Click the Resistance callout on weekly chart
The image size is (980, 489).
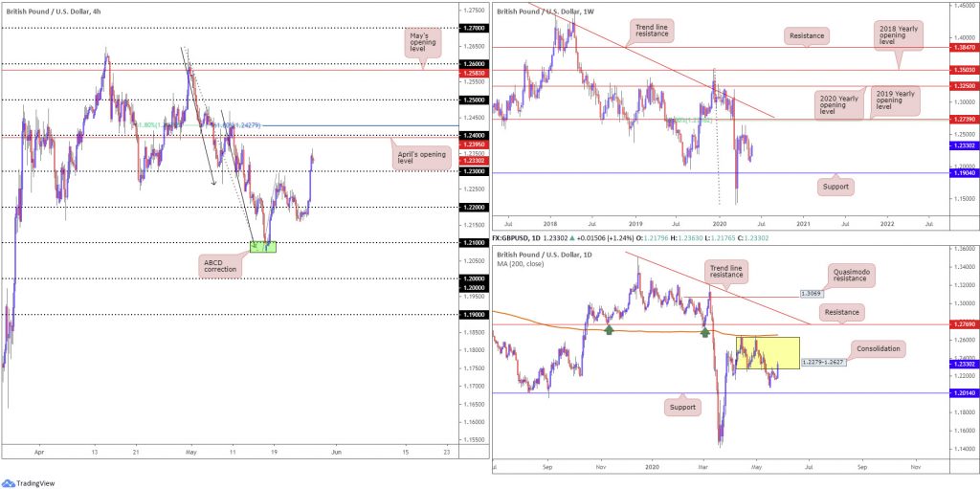click(806, 35)
